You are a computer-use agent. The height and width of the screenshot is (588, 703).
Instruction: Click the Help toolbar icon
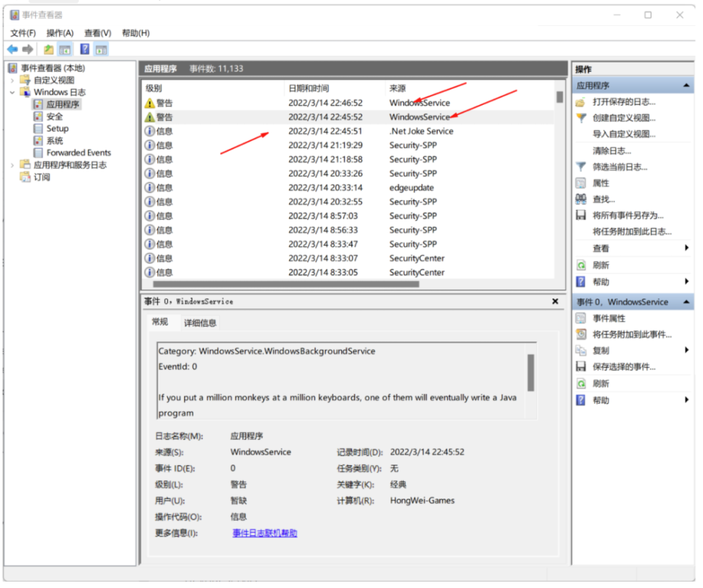point(84,49)
